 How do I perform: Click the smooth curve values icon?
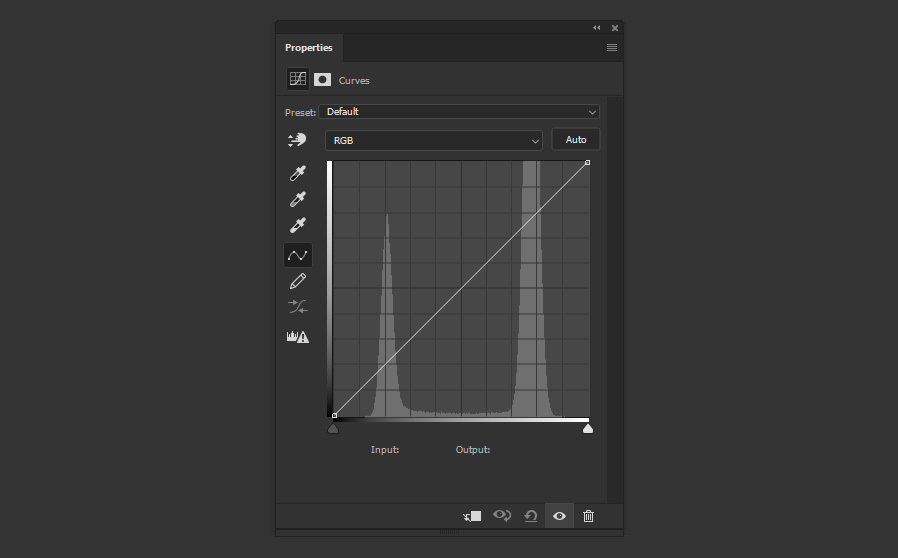[298, 306]
